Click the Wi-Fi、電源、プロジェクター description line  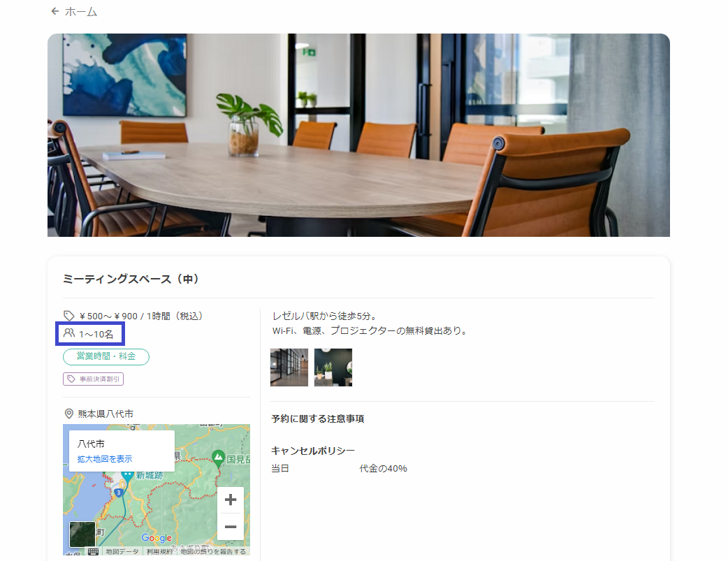370,330
